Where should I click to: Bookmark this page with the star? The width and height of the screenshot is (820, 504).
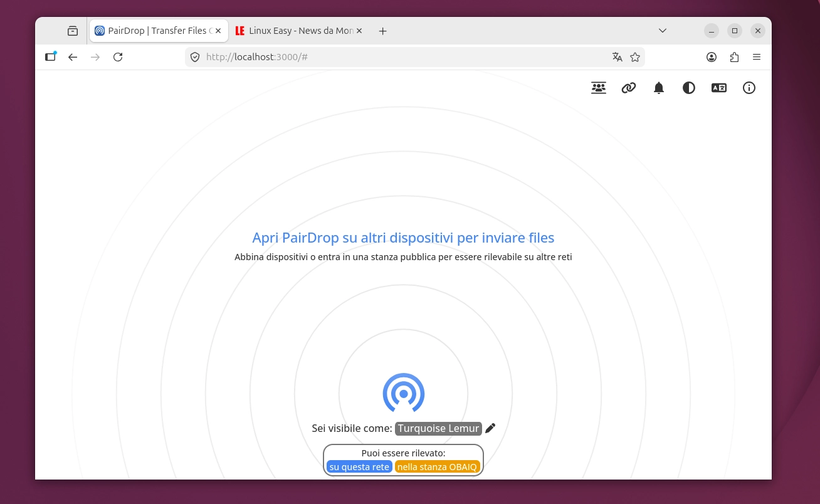[635, 57]
